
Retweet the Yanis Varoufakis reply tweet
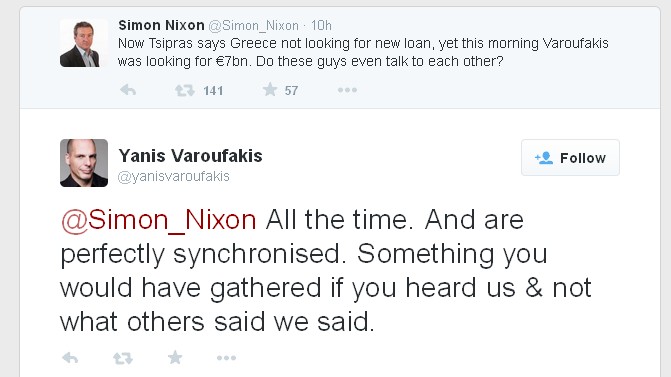[123, 358]
